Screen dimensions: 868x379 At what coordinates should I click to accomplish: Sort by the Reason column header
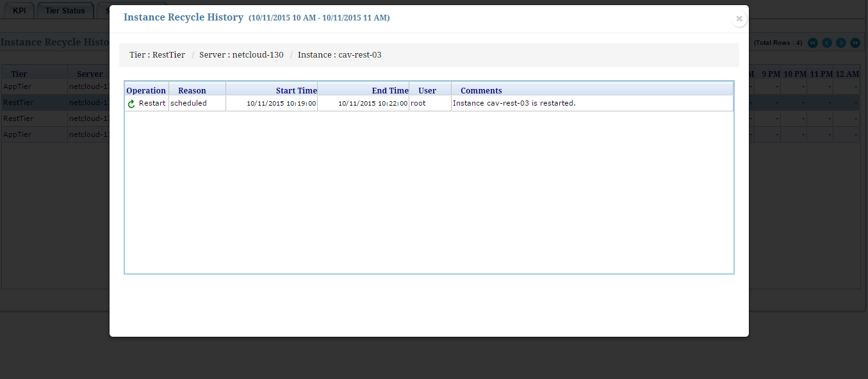coord(197,90)
